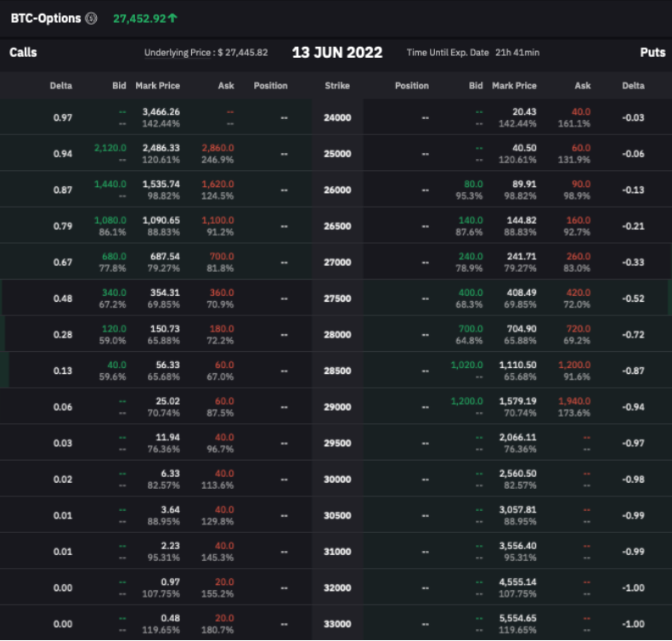The width and height of the screenshot is (672, 641).
Task: Click the 2,120.0 call bid at strike 25000
Action: tap(110, 148)
